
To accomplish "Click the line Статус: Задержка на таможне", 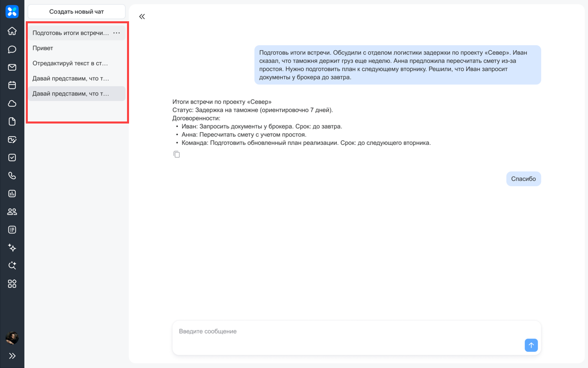I will pyautogui.click(x=253, y=110).
